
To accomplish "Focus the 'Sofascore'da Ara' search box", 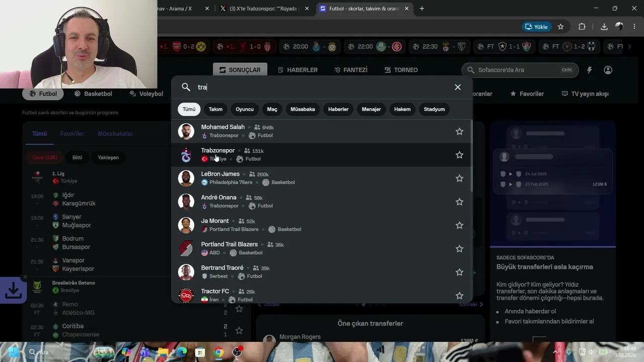I will pyautogui.click(x=520, y=70).
